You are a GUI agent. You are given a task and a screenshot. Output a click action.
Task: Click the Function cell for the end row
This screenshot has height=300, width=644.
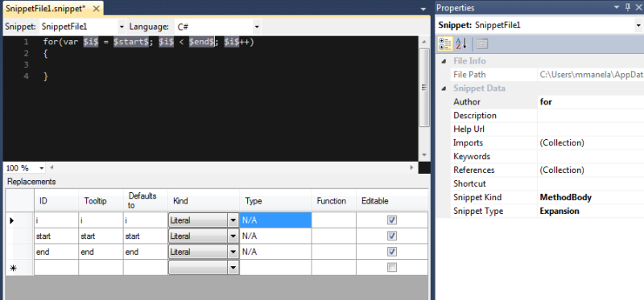[334, 252]
